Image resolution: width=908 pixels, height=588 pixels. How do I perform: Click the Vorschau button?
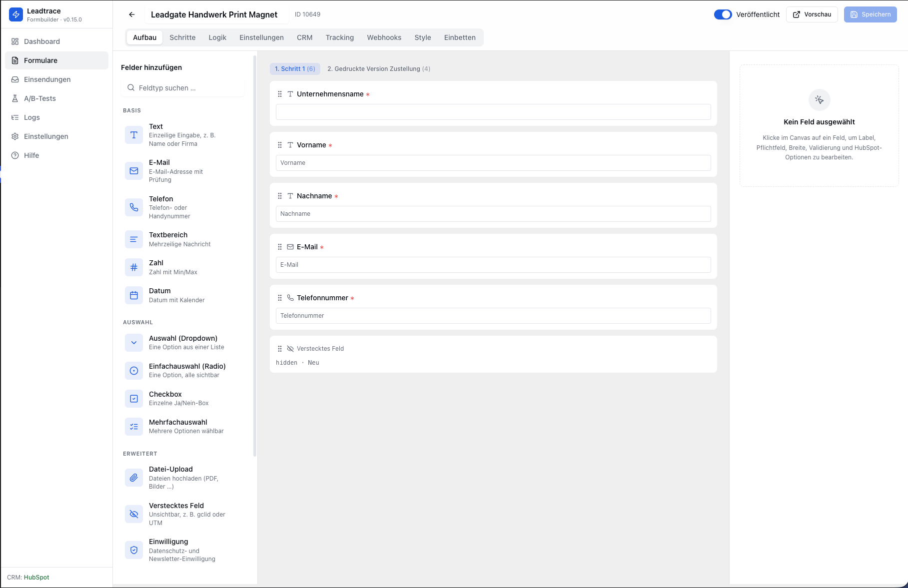point(812,14)
